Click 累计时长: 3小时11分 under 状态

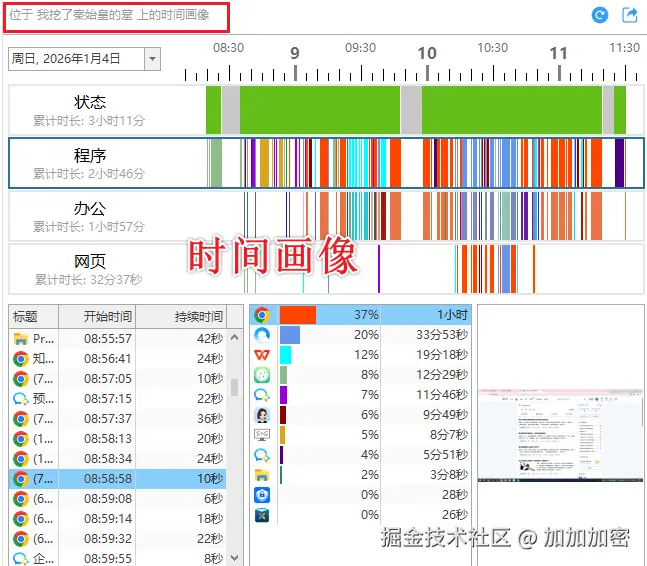click(89, 121)
